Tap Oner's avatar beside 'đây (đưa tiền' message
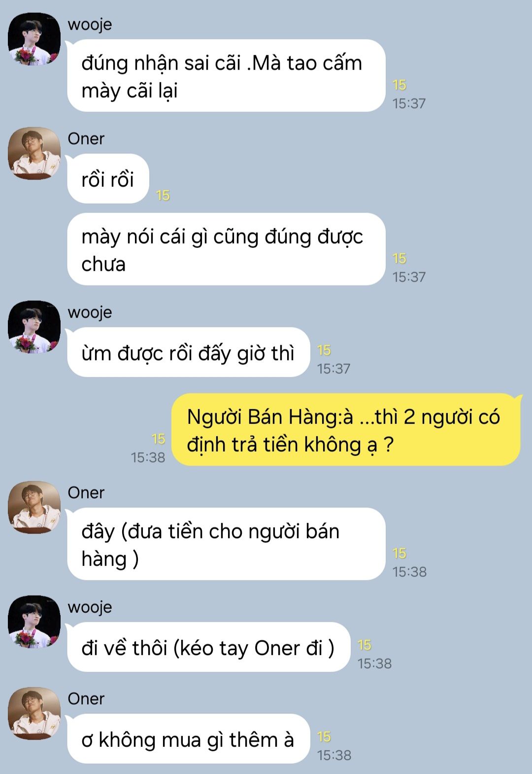 34,507
